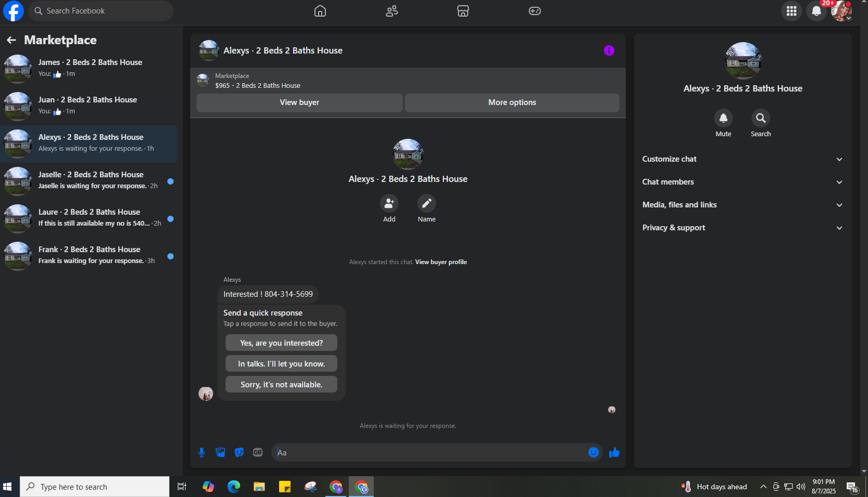
Task: Open the Windows action center notifications
Action: tap(852, 487)
